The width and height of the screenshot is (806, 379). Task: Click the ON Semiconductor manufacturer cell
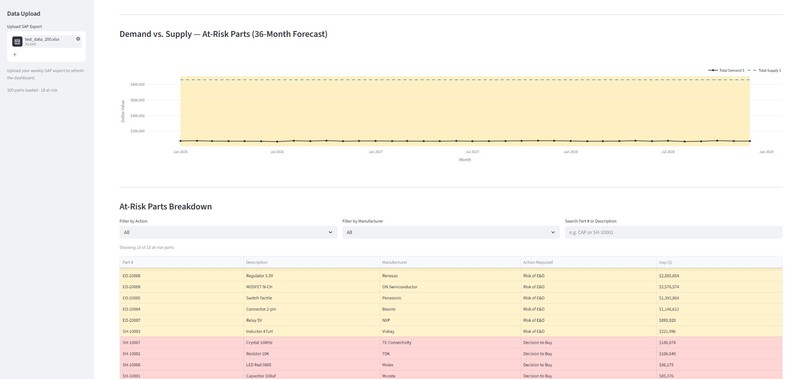point(450,287)
